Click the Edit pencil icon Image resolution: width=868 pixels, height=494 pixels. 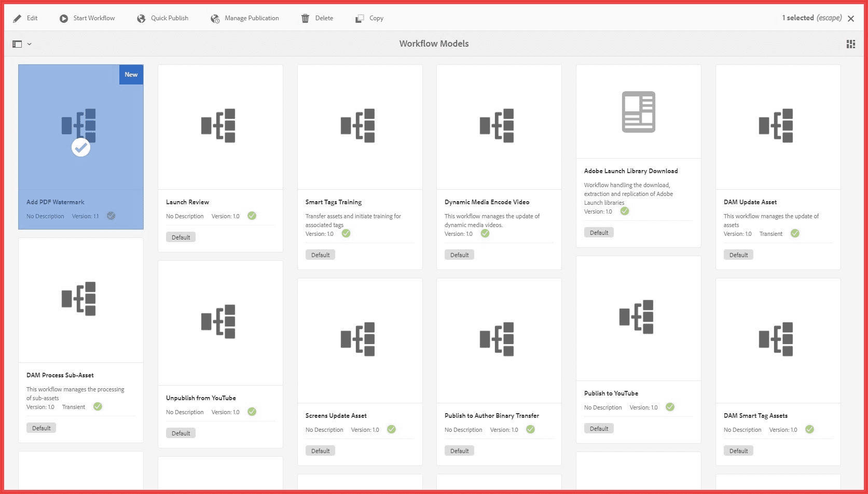(x=17, y=18)
